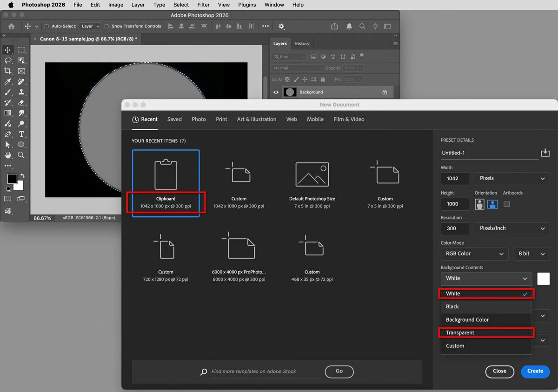Switch to the Saved tab
This screenshot has width=558, height=392.
point(174,120)
